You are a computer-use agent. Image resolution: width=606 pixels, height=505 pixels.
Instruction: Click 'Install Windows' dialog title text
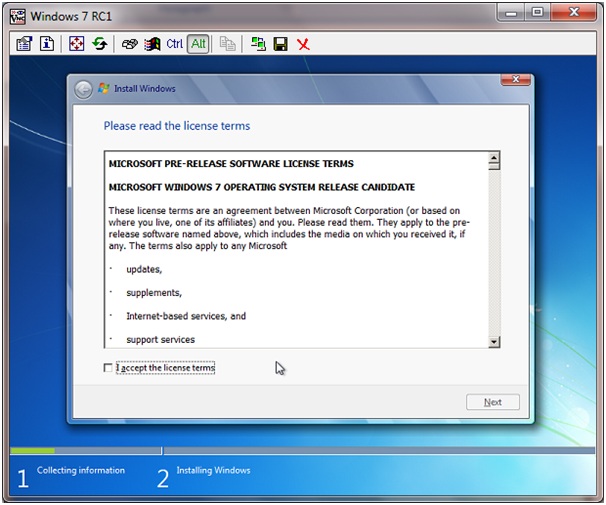click(x=145, y=88)
